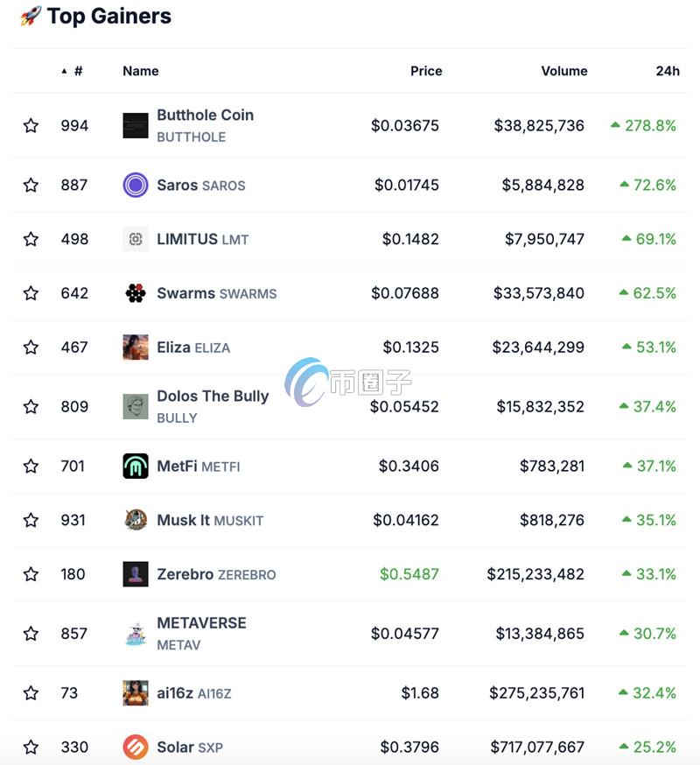The image size is (700, 765).
Task: Sort the table by rank number column
Action: 77,71
